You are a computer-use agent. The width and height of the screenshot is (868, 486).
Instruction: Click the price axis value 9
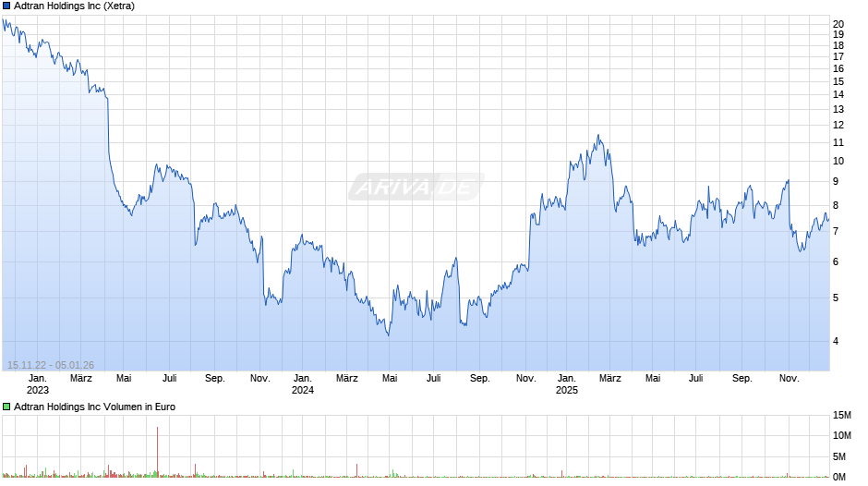pyautogui.click(x=836, y=182)
